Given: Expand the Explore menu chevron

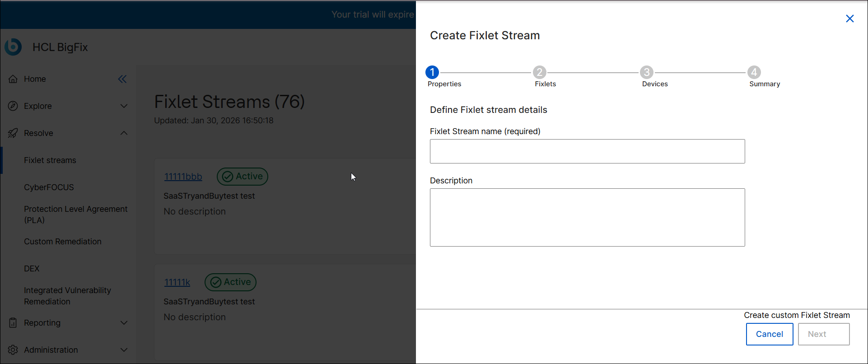Looking at the screenshot, I should (x=124, y=106).
